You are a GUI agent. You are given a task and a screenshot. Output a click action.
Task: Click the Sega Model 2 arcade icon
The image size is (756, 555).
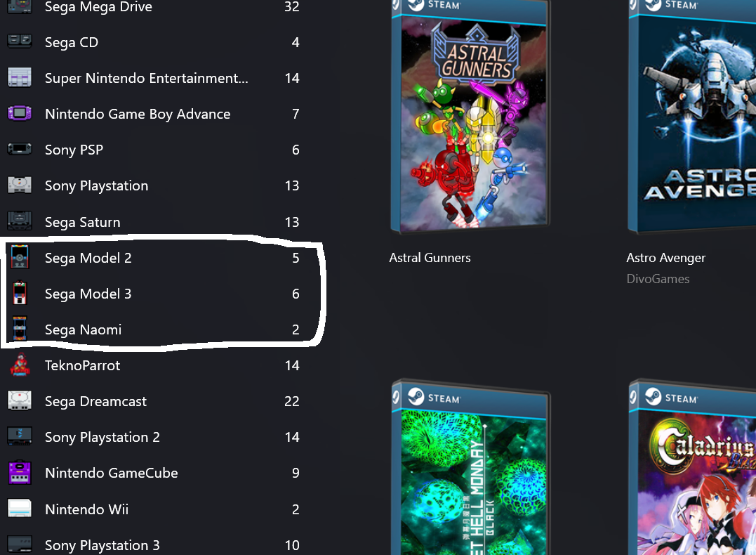point(20,257)
